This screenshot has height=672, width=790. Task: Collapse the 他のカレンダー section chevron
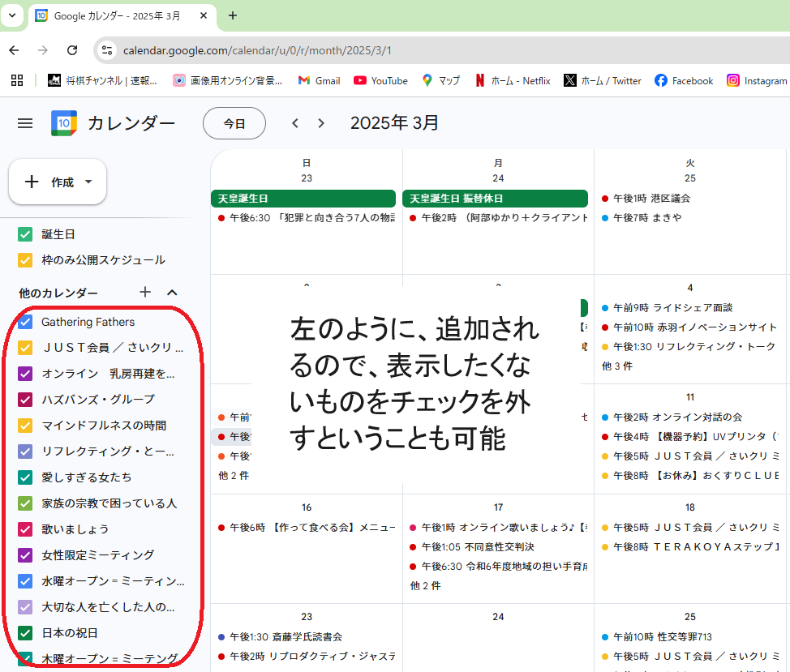172,293
